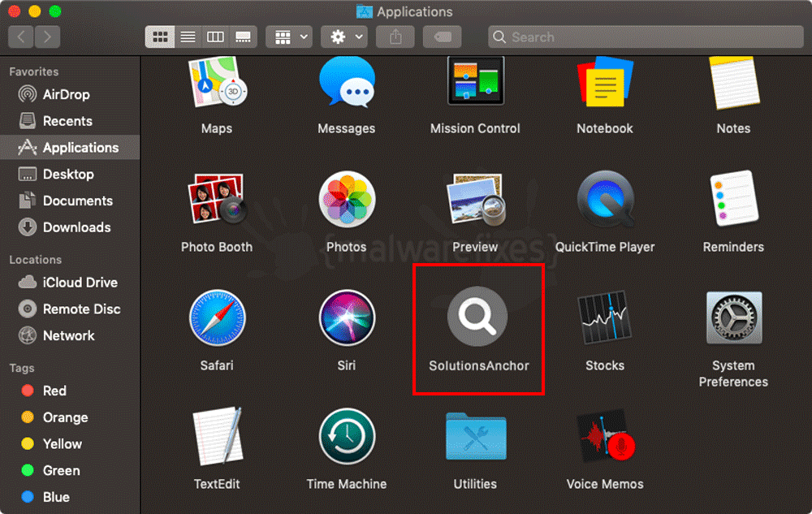Select the Preview app icon
The height and width of the screenshot is (514, 812).
pyautogui.click(x=476, y=199)
